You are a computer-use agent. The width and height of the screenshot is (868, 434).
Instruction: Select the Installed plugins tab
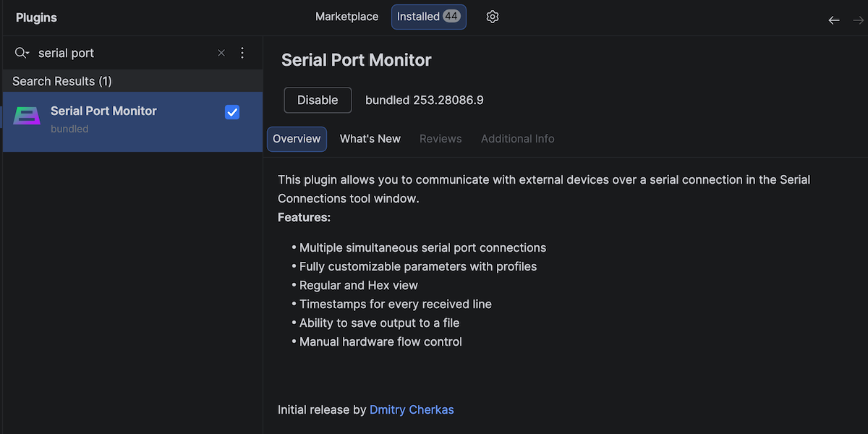click(x=418, y=17)
